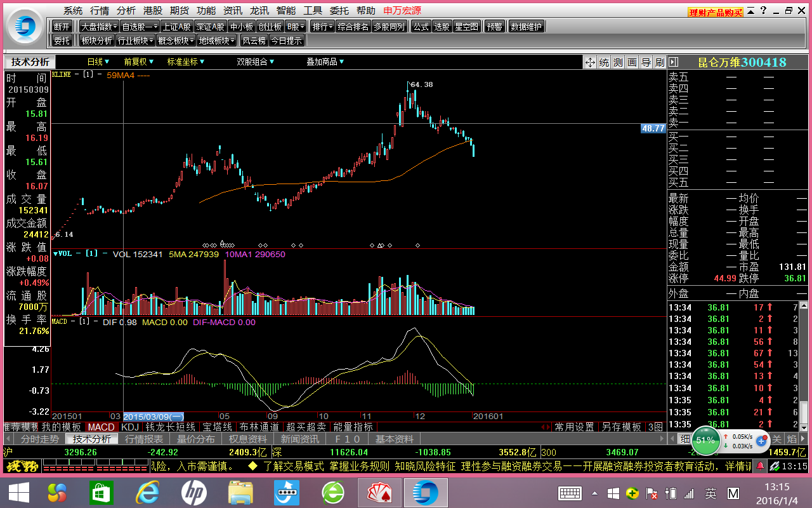The height and width of the screenshot is (508, 812).
Task: Open File Explorer from taskbar
Action: click(240, 493)
